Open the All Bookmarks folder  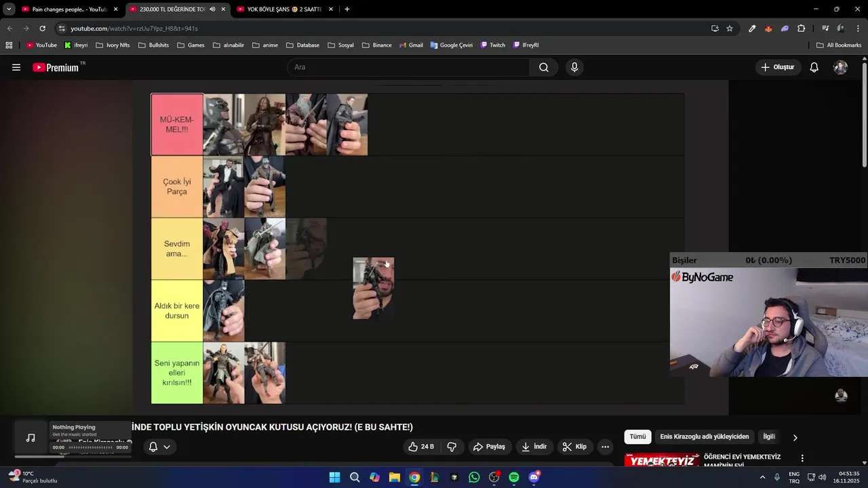click(839, 45)
